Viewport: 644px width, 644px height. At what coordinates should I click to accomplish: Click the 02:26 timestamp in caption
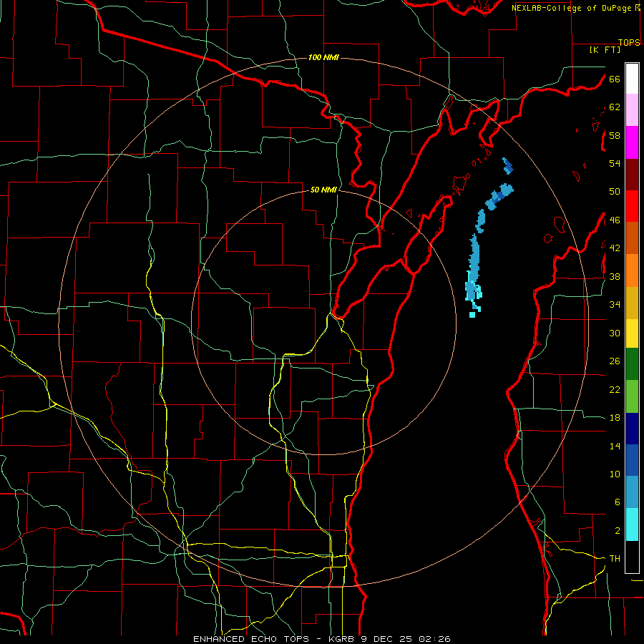[x=434, y=639]
